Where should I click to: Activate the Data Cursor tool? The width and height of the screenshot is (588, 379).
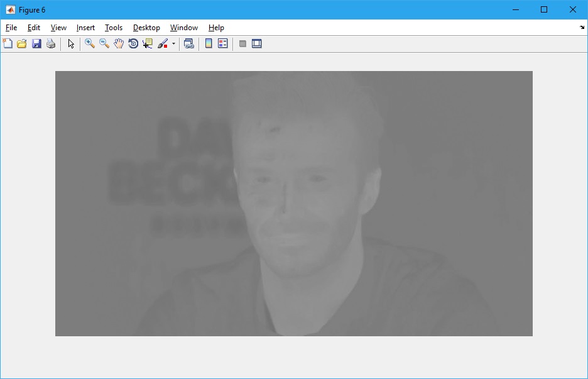click(148, 43)
